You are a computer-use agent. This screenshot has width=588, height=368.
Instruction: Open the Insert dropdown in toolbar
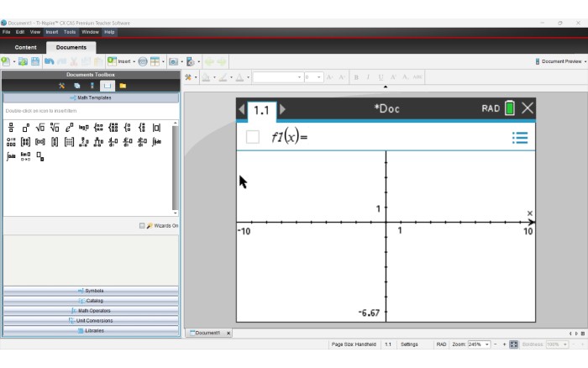click(125, 61)
